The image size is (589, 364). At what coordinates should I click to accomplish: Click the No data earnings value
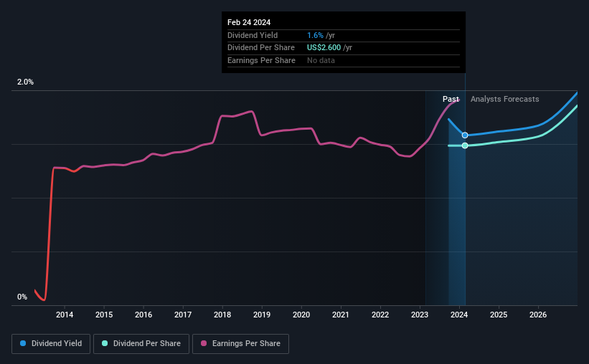pyautogui.click(x=321, y=60)
